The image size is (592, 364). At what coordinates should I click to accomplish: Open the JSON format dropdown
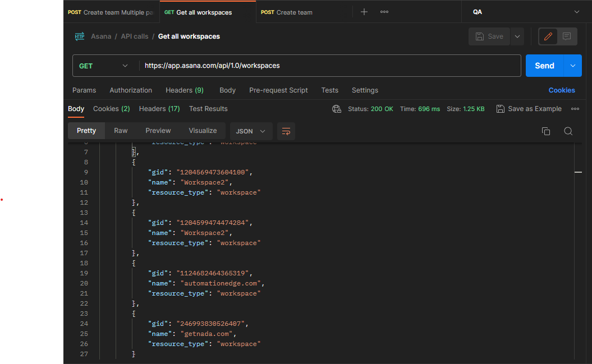(x=251, y=131)
